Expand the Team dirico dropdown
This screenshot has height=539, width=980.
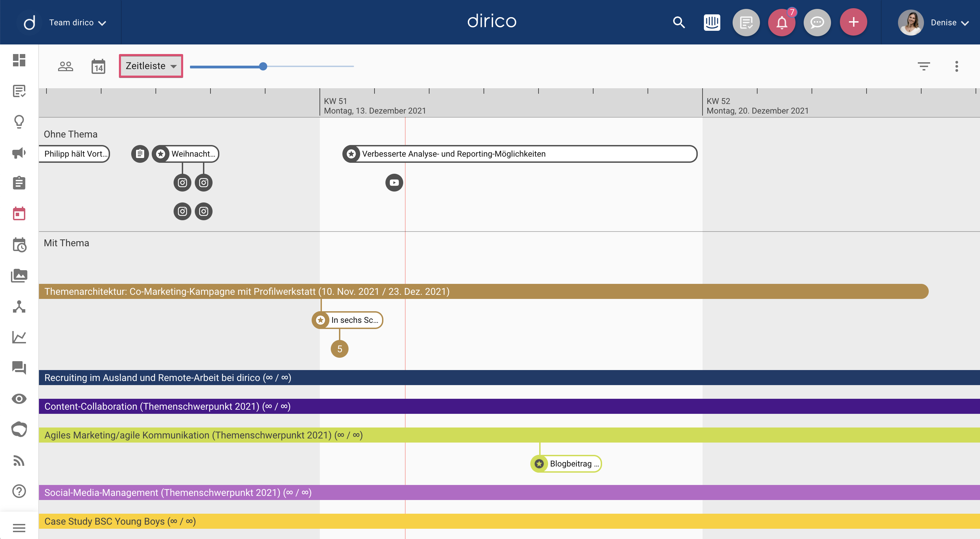pos(78,23)
